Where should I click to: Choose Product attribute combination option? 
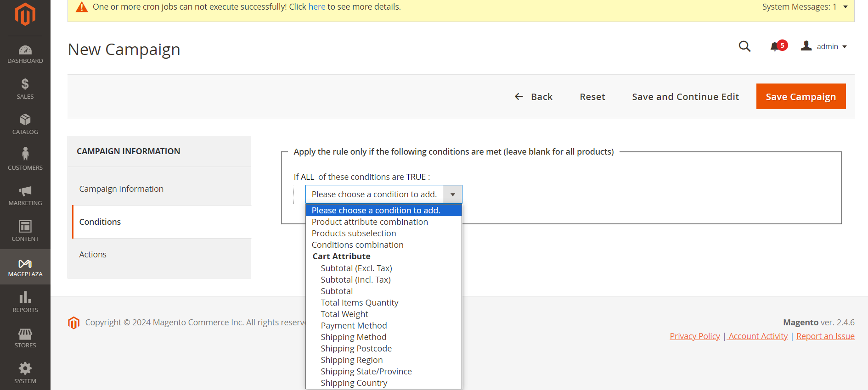(x=370, y=222)
